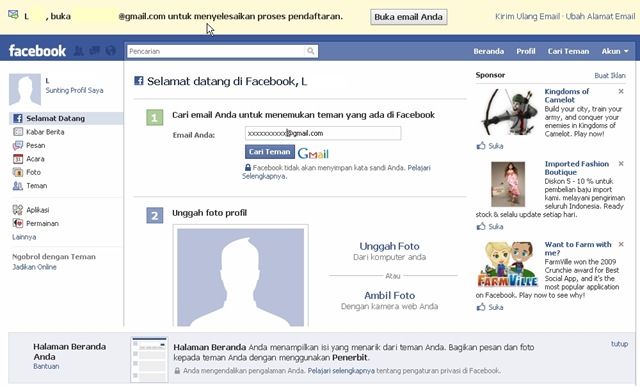Click Ubah Alamat Email link
This screenshot has height=386, width=640.
click(600, 16)
